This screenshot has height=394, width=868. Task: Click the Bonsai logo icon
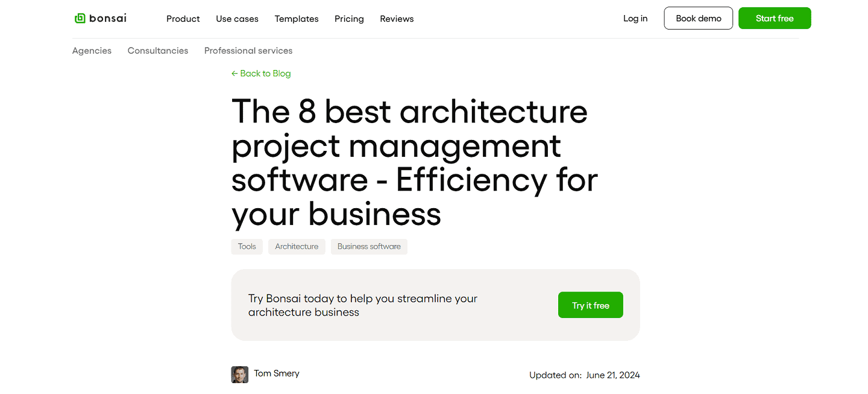coord(79,18)
